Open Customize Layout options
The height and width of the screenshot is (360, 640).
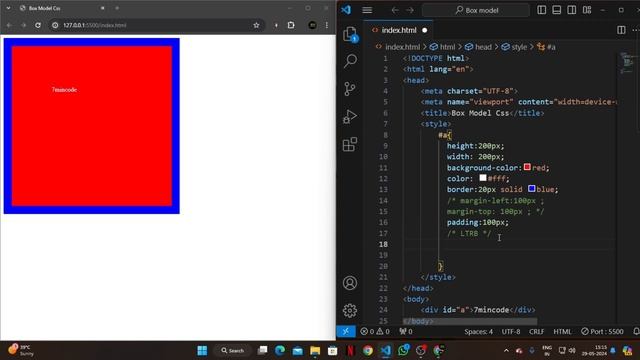pos(587,10)
